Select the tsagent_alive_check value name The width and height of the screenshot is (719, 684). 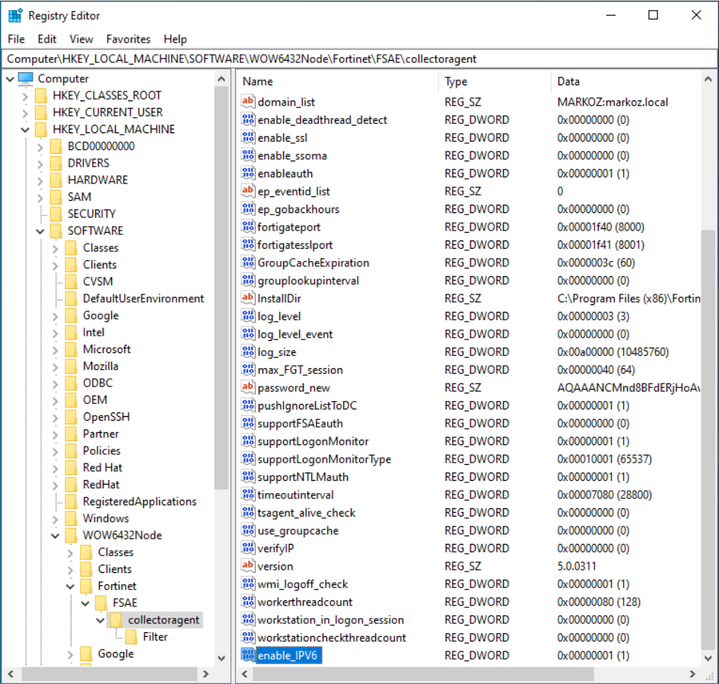click(x=306, y=513)
